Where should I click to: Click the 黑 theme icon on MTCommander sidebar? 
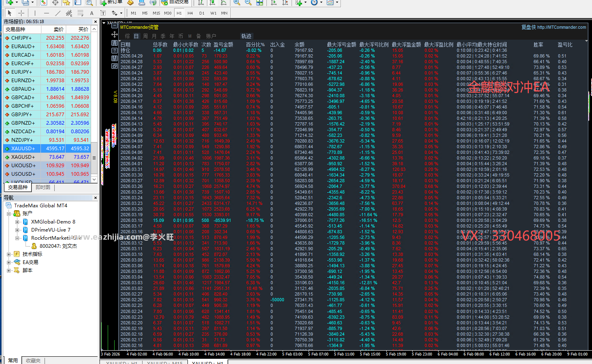point(115,58)
